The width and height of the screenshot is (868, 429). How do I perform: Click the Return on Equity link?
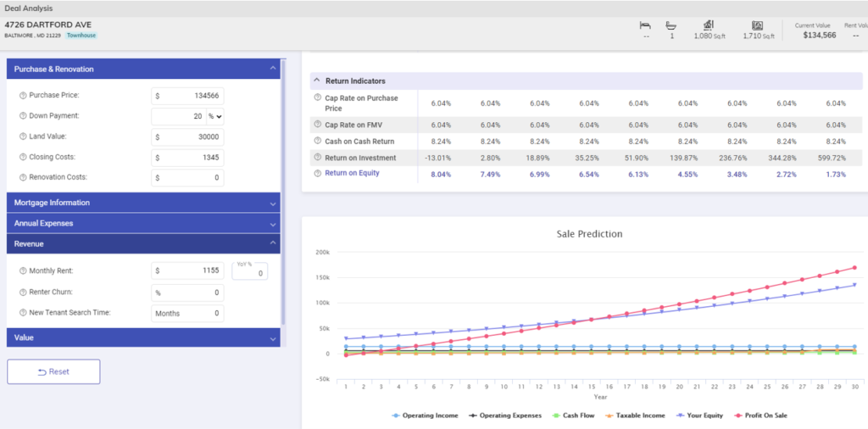coord(352,173)
